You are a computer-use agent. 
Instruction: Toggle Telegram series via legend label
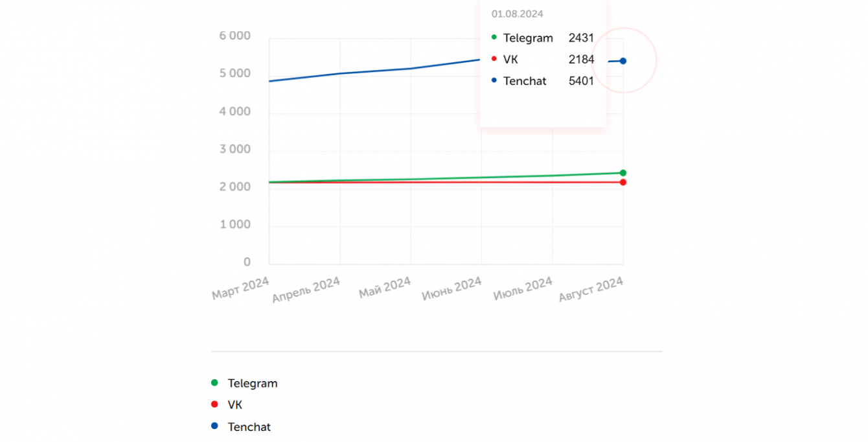pos(253,383)
